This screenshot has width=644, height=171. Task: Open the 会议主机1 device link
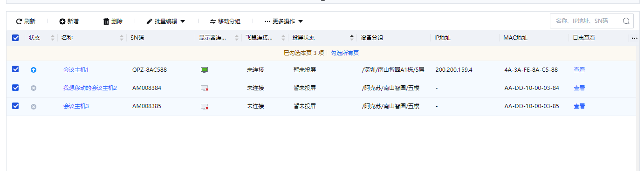pyautogui.click(x=76, y=70)
